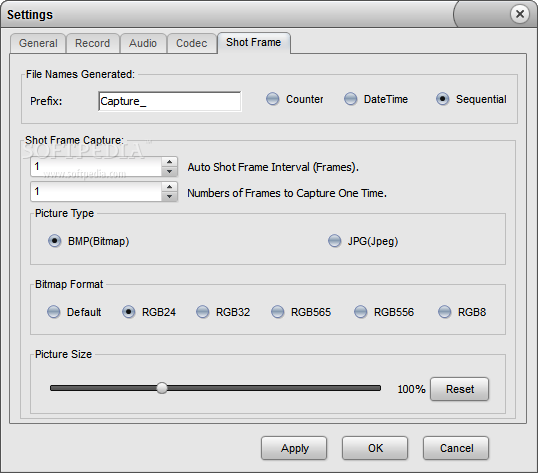Viewport: 538px width, 473px height.
Task: Open the Record tab
Action: 93,43
